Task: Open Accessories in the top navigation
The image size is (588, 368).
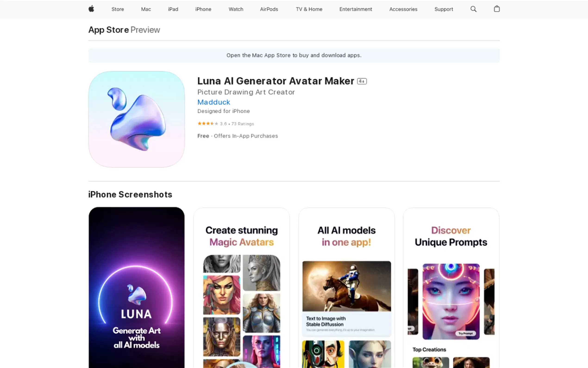Action: [403, 9]
